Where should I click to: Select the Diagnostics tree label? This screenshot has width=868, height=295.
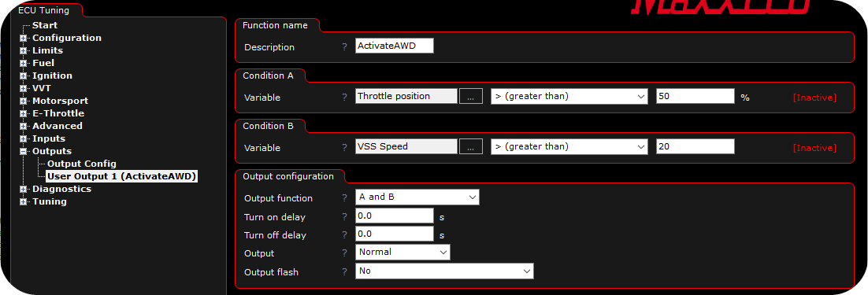tap(62, 189)
